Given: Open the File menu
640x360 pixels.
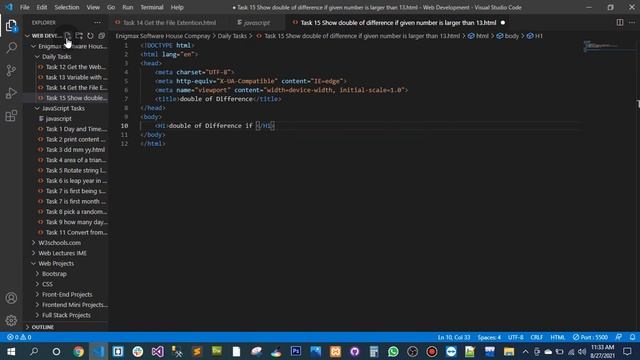Looking at the screenshot, I should coord(24,7).
